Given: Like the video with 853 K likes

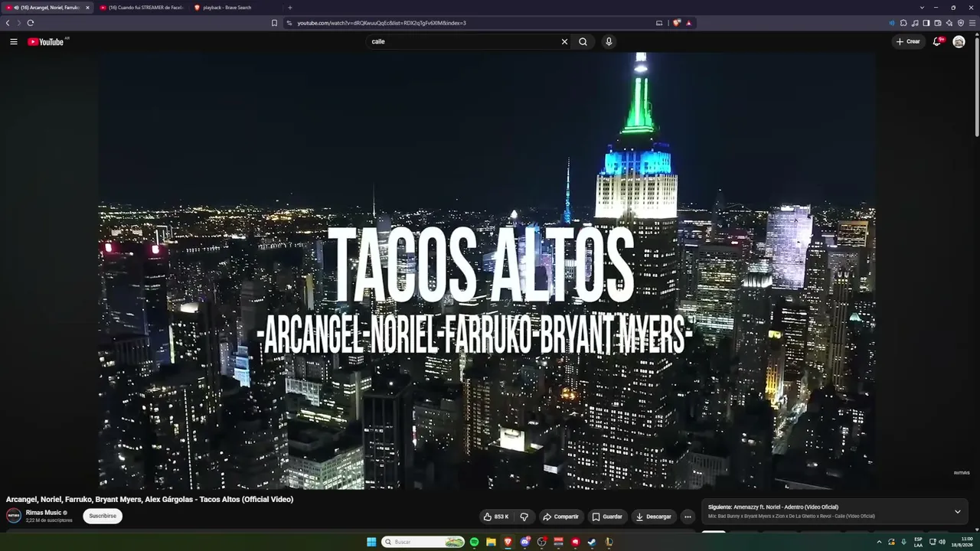Looking at the screenshot, I should tap(496, 517).
